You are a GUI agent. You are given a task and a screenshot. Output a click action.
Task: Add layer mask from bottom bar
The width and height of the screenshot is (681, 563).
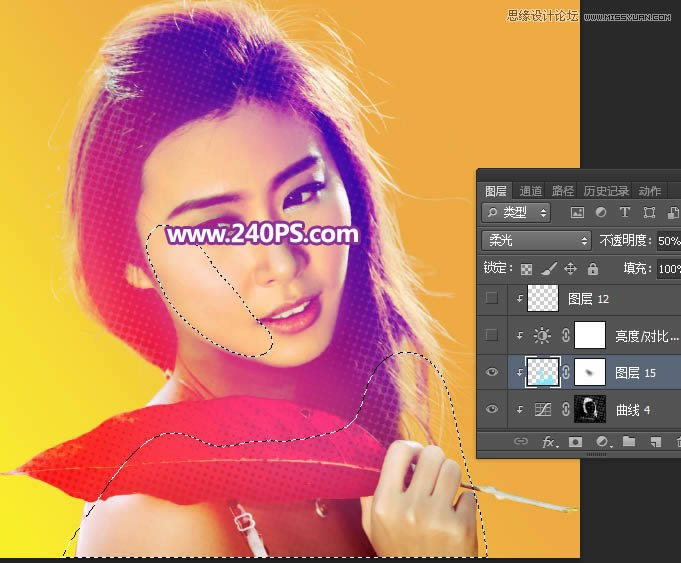(576, 441)
